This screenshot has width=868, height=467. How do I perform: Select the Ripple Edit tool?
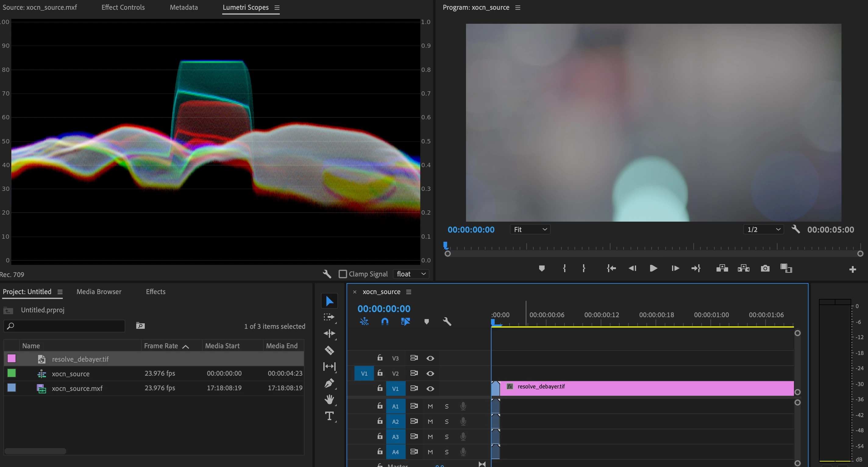click(x=329, y=333)
